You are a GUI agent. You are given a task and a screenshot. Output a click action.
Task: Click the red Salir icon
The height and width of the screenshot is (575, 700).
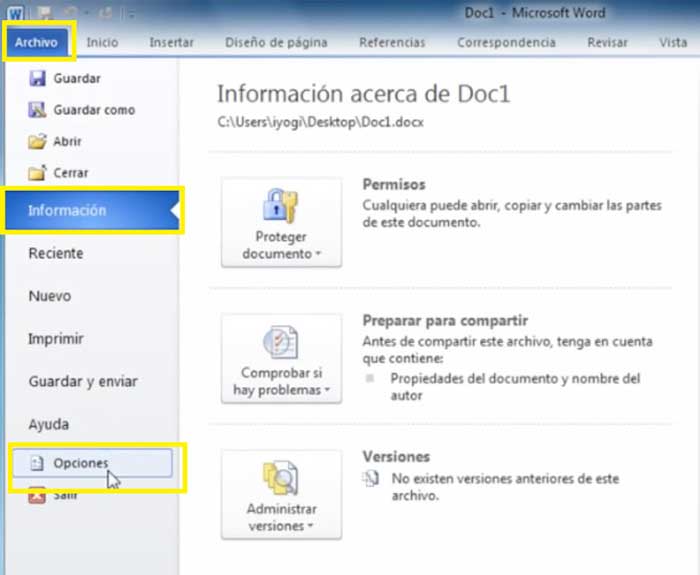pyautogui.click(x=37, y=496)
